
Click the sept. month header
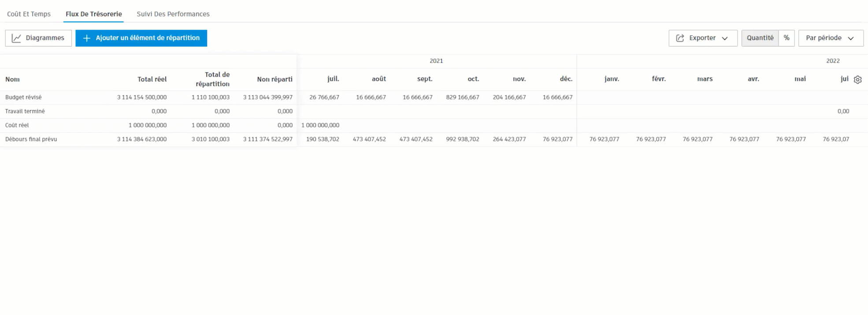point(425,79)
